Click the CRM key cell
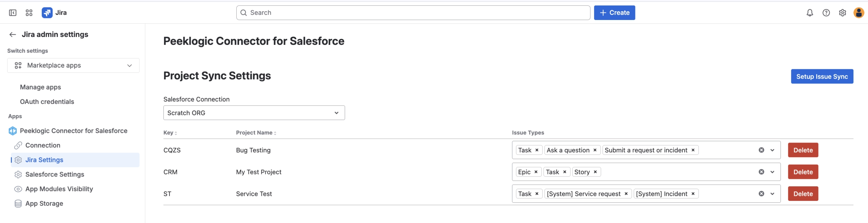The image size is (868, 223). (170, 172)
